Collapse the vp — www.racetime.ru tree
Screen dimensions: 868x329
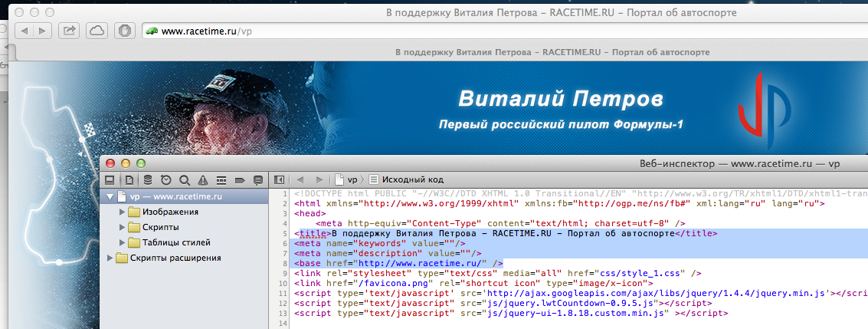[x=109, y=196]
